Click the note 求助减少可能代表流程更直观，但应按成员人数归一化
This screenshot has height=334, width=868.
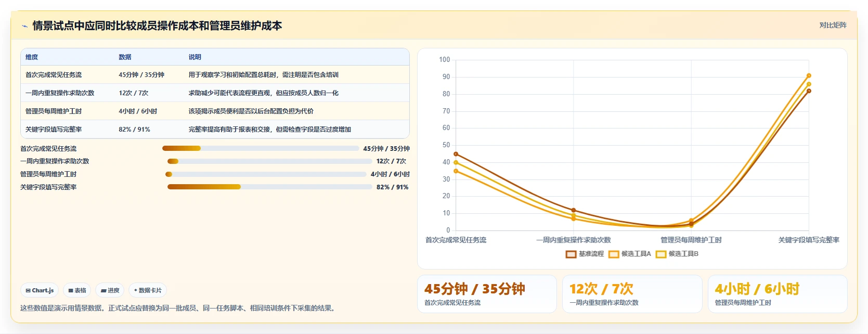263,93
